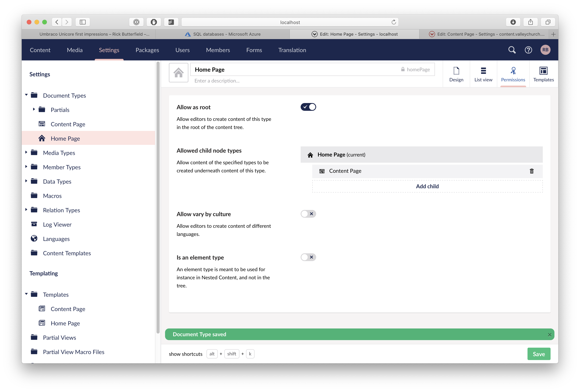Click the home icon next to Home Page title
The image size is (580, 392).
pos(178,73)
